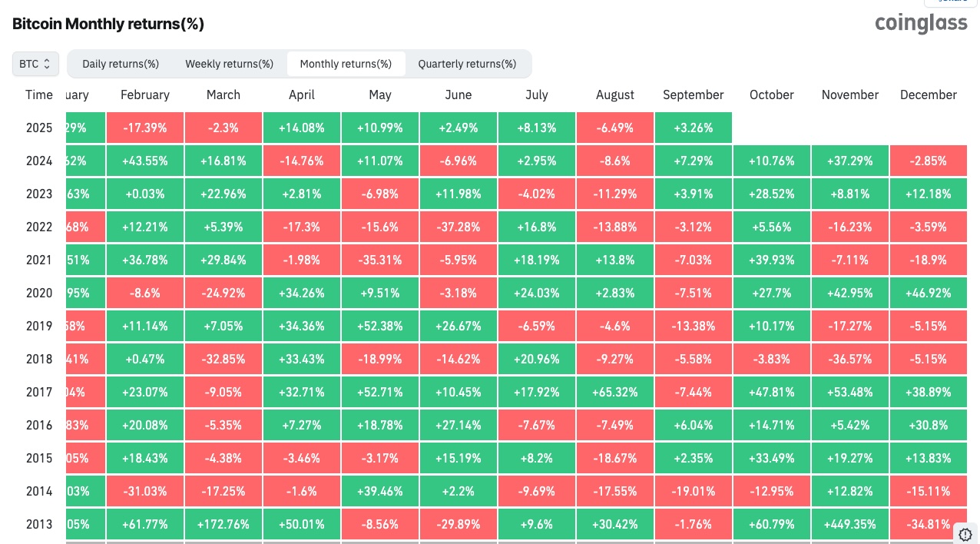The width and height of the screenshot is (980, 544).
Task: Click the Time column header
Action: point(39,95)
